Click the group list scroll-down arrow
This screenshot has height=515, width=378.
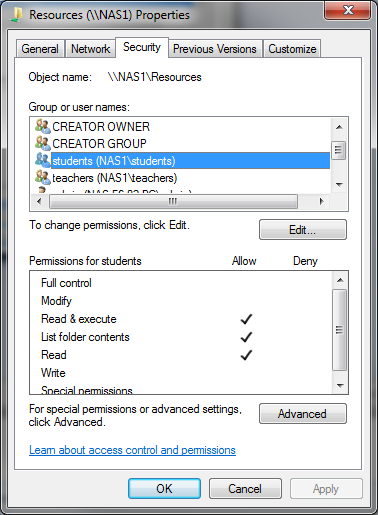point(339,184)
